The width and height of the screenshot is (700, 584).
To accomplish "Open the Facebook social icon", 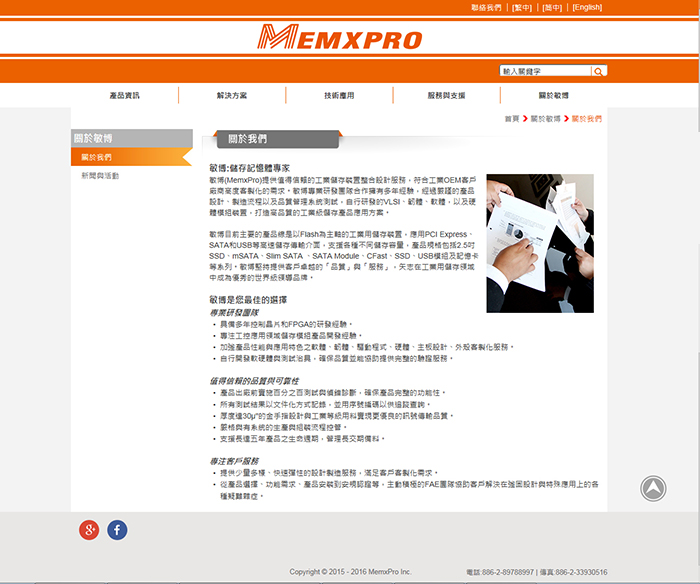I will [117, 530].
